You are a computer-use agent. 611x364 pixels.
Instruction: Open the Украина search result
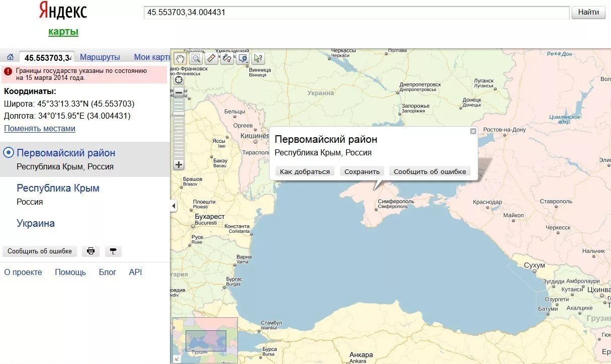click(x=36, y=223)
